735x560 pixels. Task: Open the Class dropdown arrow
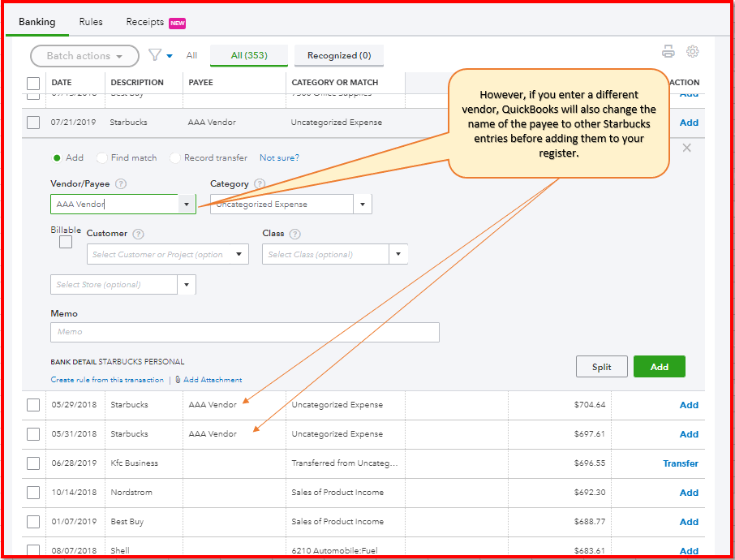(398, 254)
